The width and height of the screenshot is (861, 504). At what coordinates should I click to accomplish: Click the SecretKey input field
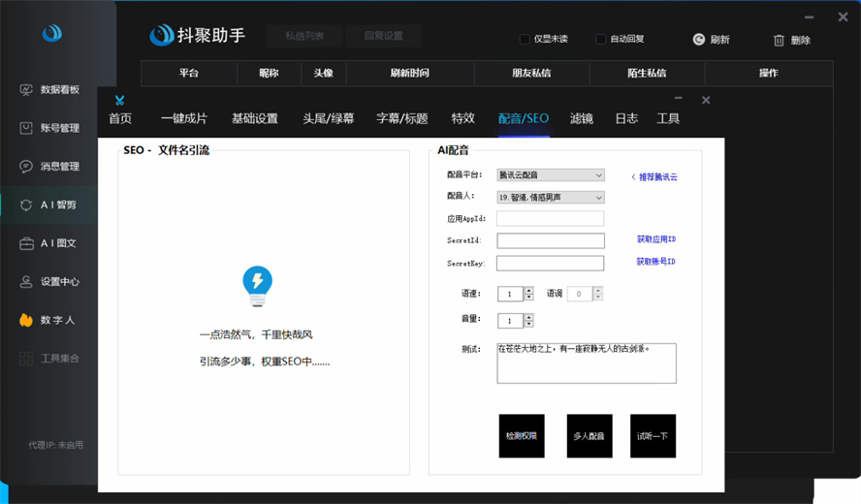click(x=550, y=263)
